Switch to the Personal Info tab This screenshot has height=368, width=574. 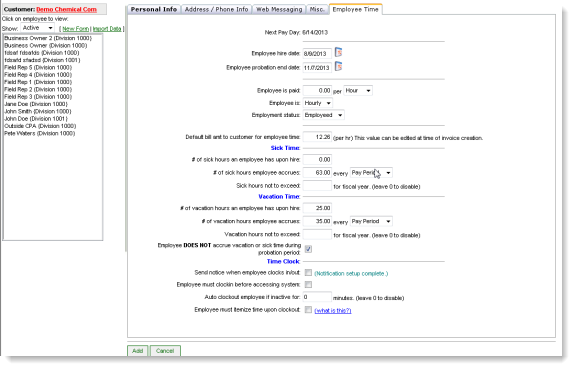pos(154,9)
